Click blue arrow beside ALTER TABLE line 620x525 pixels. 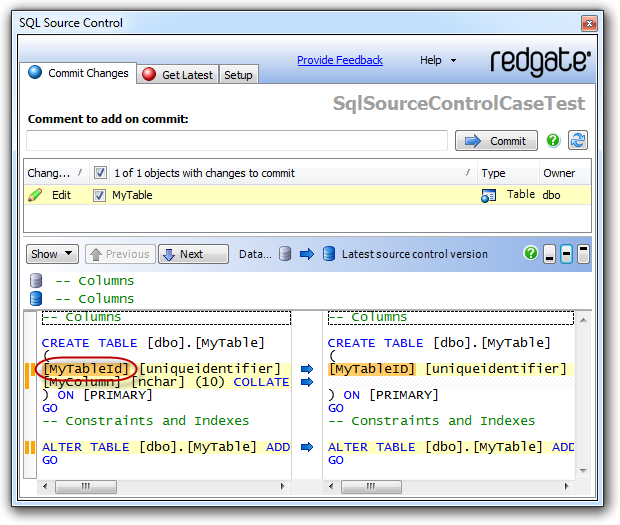[x=307, y=447]
